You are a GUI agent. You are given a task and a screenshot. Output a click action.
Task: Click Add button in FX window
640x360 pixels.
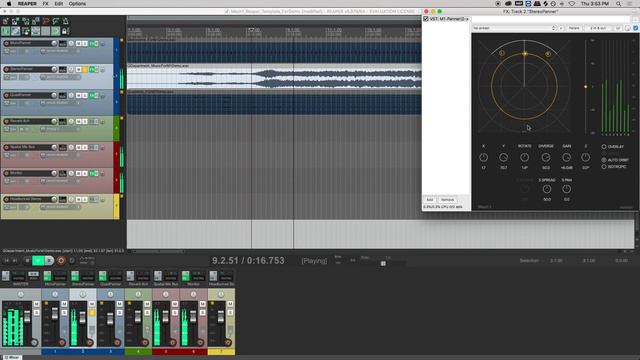430,200
